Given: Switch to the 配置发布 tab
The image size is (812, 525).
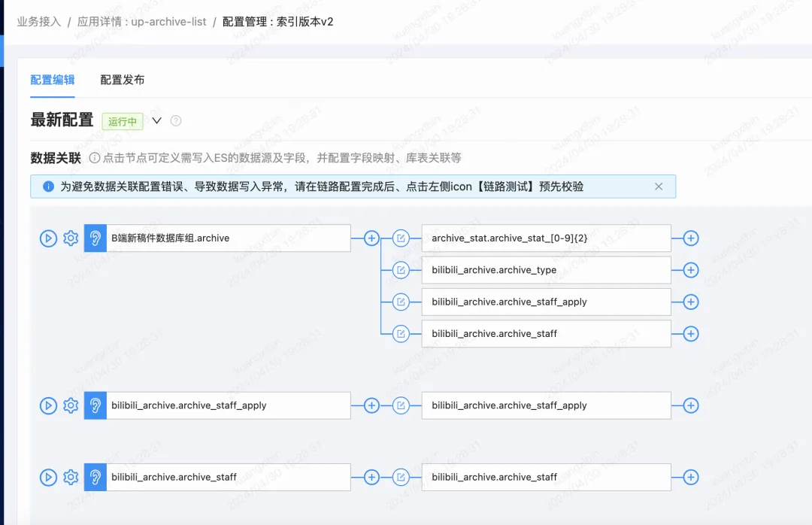Looking at the screenshot, I should click(x=123, y=80).
